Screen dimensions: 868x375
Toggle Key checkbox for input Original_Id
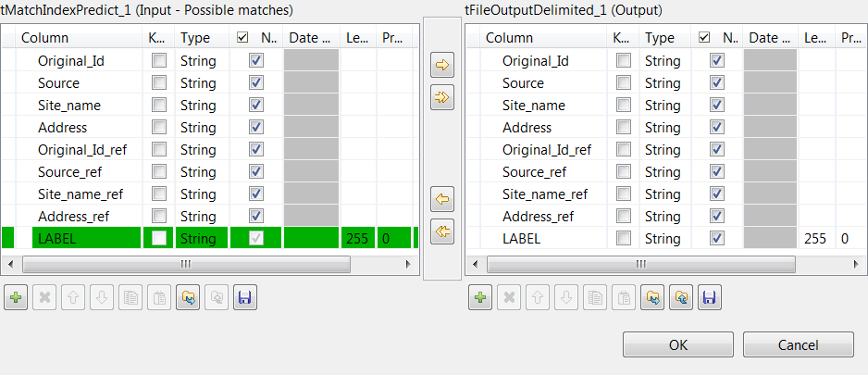coord(159,60)
